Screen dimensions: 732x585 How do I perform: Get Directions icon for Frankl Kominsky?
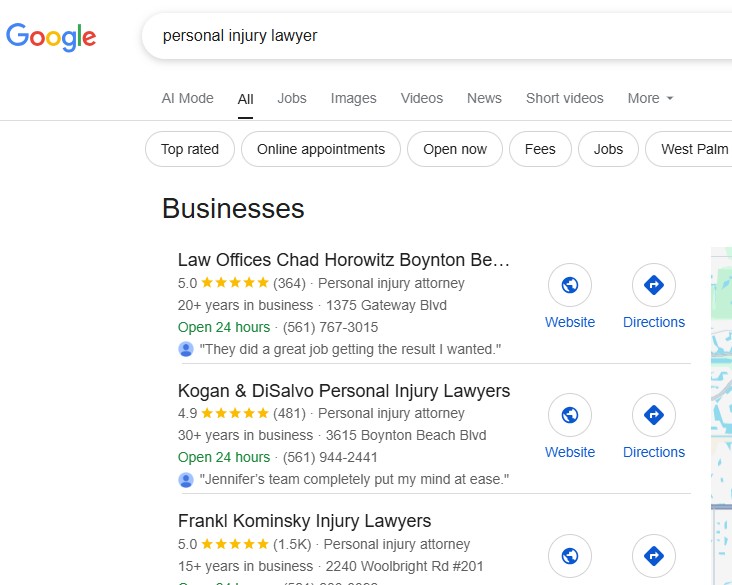tap(654, 556)
